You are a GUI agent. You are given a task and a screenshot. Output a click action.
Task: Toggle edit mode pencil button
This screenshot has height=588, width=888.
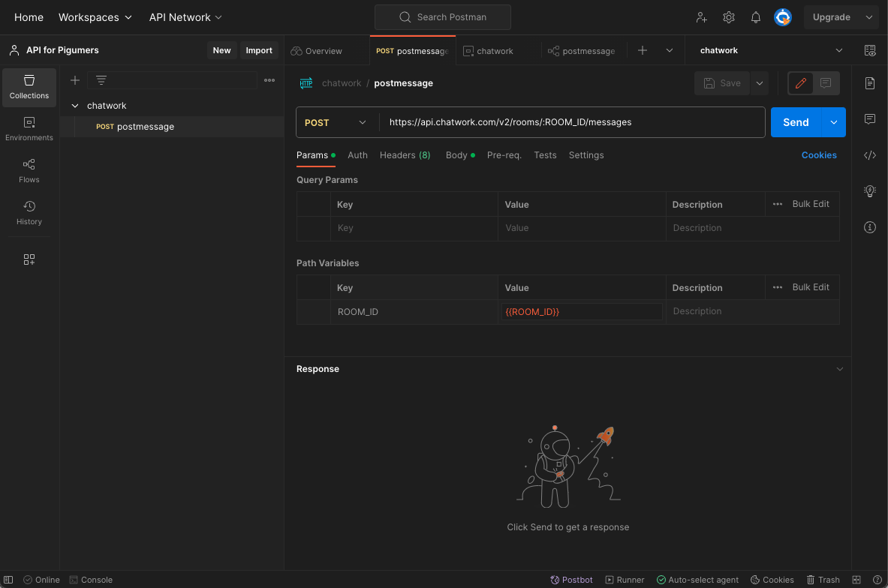tap(800, 83)
